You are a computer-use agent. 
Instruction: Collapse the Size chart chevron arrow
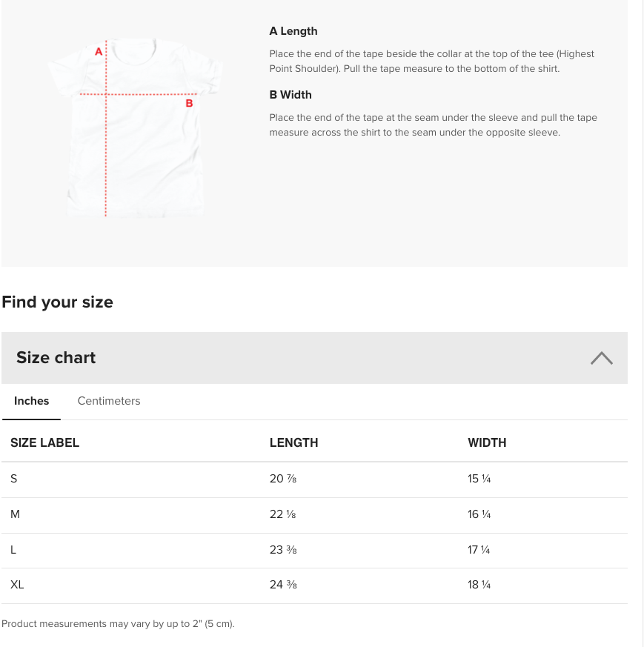coord(602,358)
